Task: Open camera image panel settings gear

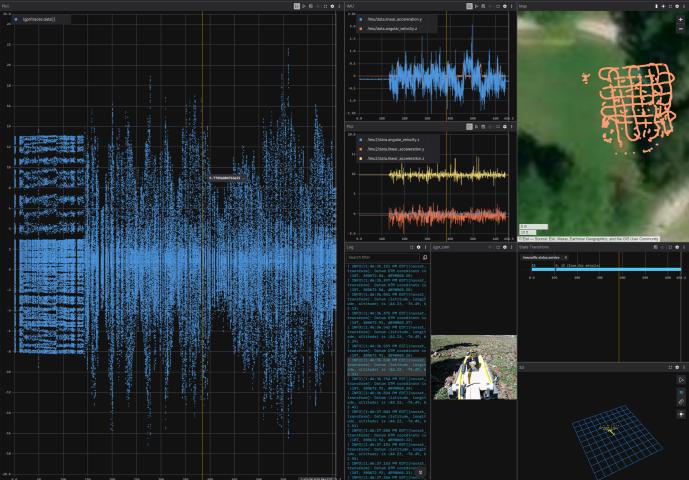Action: click(x=504, y=247)
